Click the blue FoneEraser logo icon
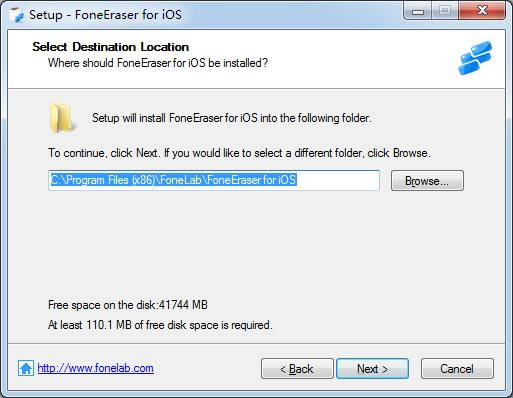This screenshot has height=398, width=513. pos(475,58)
